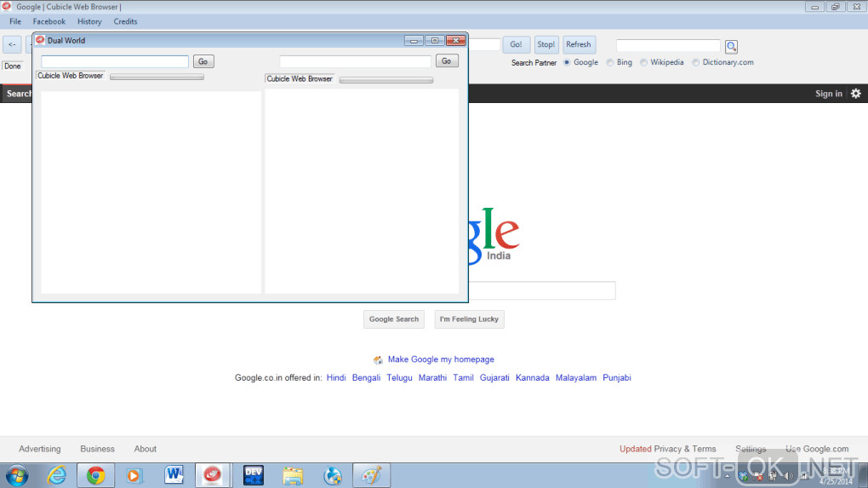Click the Cubicle Web Browser title bar icon

click(7, 6)
